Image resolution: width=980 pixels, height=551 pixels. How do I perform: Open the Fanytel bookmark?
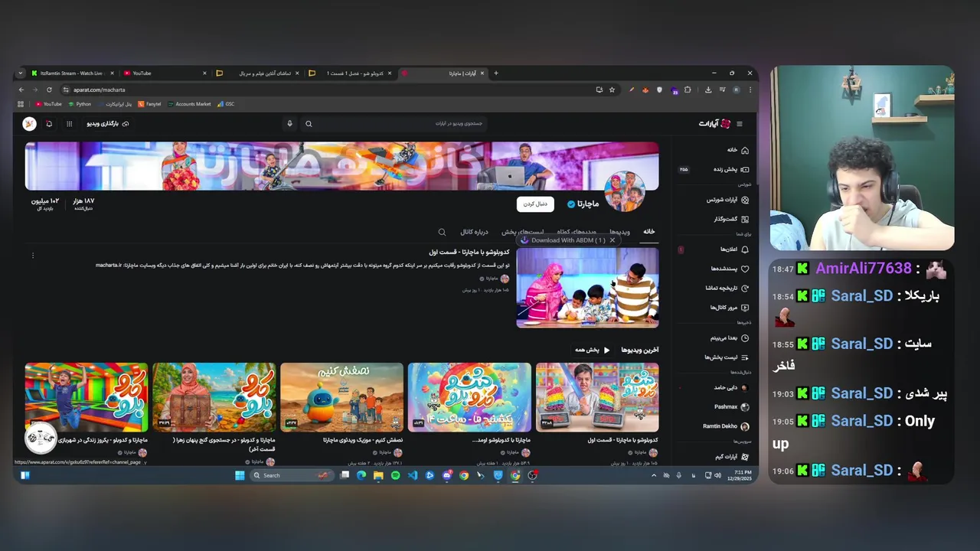[x=149, y=104]
